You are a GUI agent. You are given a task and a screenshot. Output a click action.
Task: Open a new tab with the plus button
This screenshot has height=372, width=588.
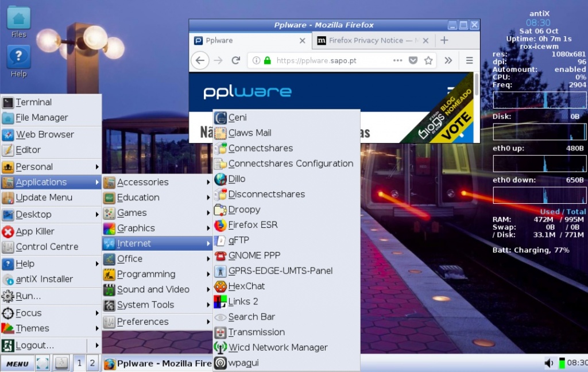[445, 40]
